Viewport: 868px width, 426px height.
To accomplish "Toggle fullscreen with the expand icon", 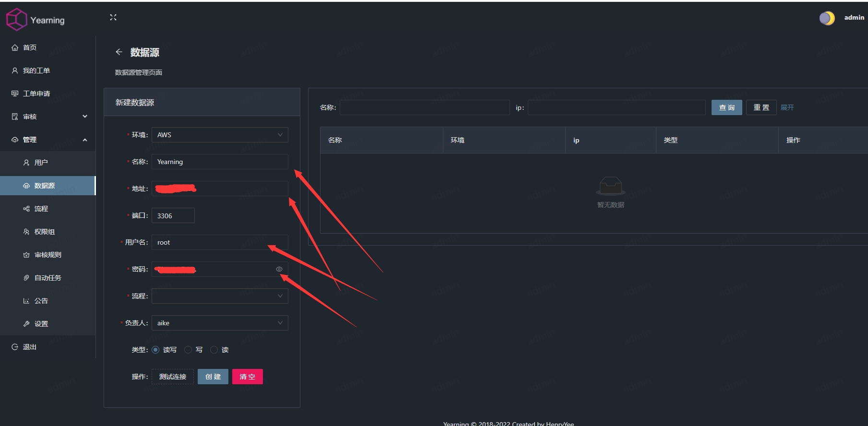I will 113,17.
